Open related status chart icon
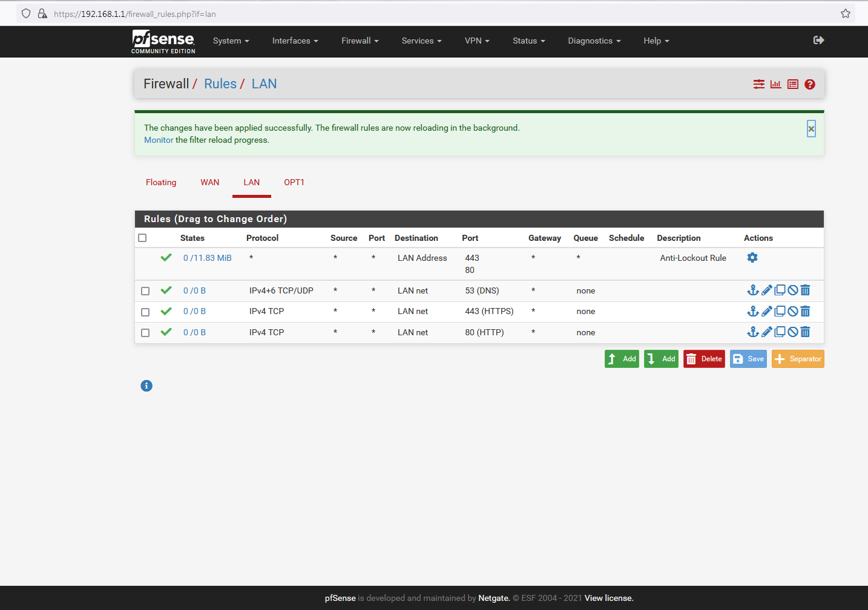The image size is (868, 610). [775, 84]
